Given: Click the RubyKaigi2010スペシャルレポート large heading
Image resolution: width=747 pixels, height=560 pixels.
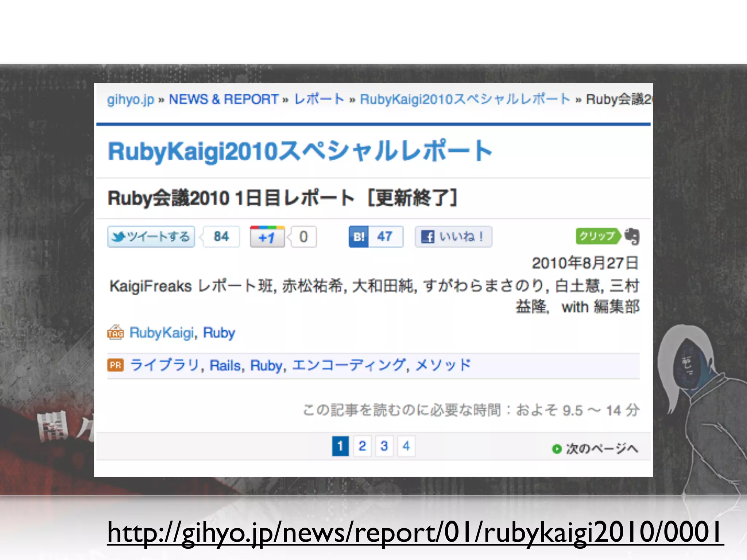Looking at the screenshot, I should [300, 151].
